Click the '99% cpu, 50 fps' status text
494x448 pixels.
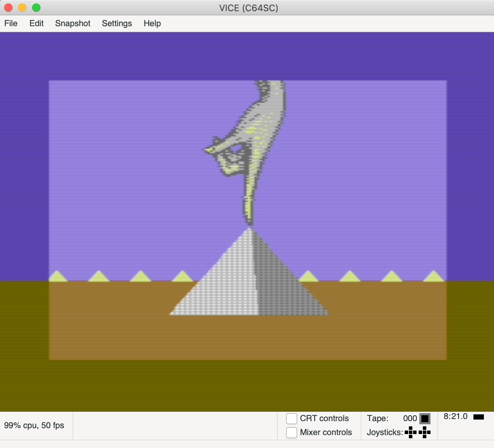34,425
